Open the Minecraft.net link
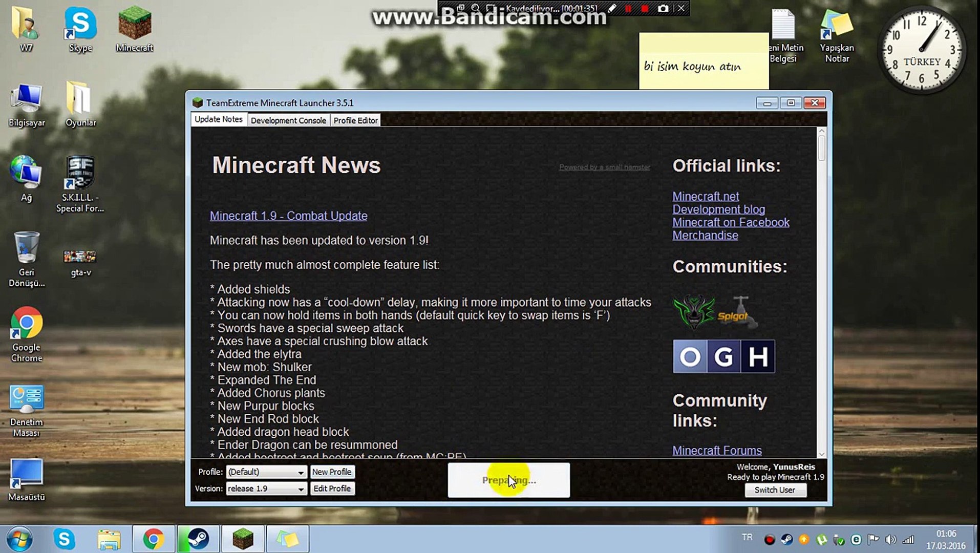Viewport: 980px width, 553px height. click(x=706, y=197)
